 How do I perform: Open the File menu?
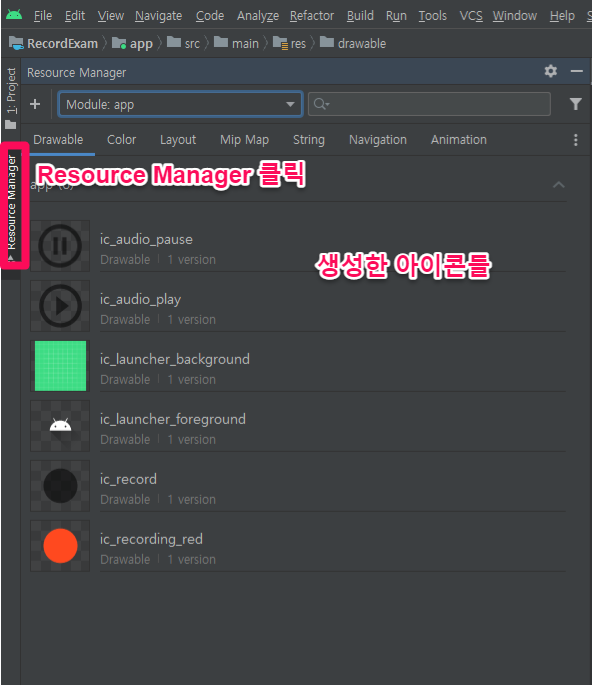[x=43, y=16]
